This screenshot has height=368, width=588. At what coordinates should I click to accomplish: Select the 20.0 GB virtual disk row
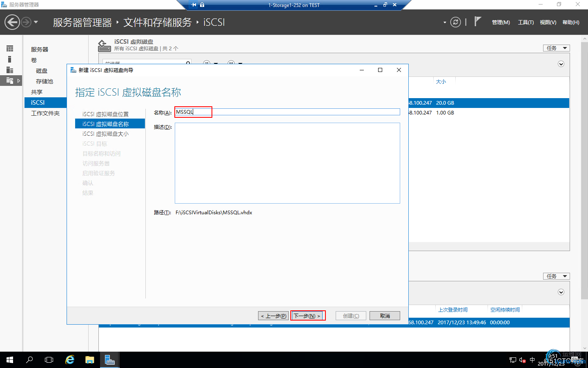point(489,103)
